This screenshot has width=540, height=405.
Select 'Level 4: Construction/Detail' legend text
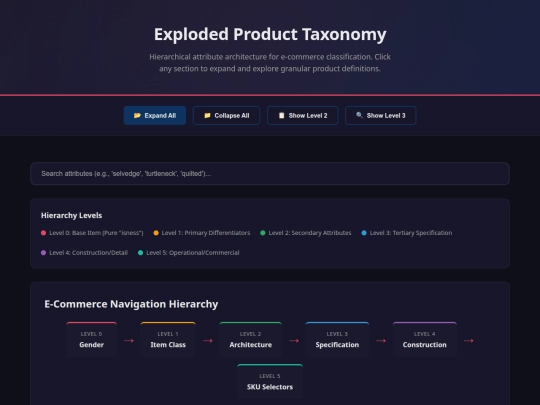point(89,252)
